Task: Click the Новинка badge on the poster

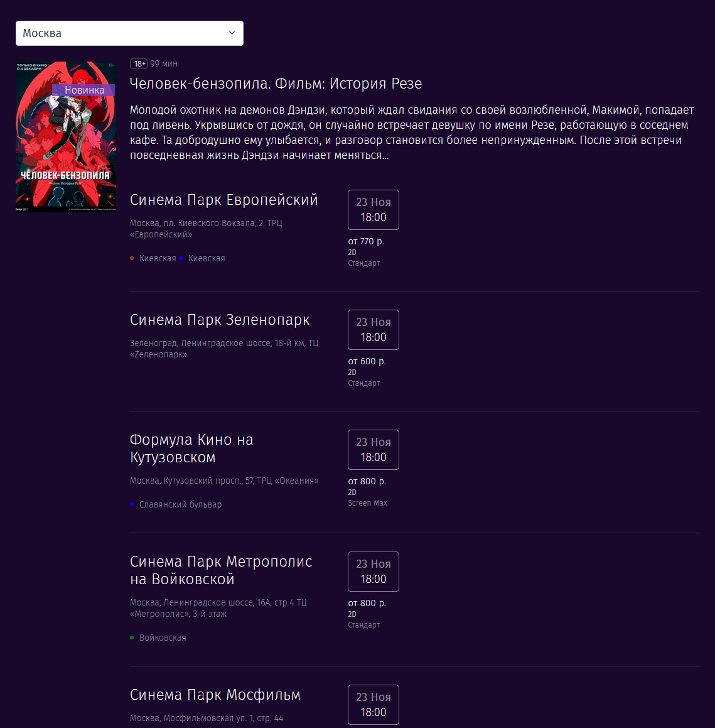Action: click(x=84, y=90)
